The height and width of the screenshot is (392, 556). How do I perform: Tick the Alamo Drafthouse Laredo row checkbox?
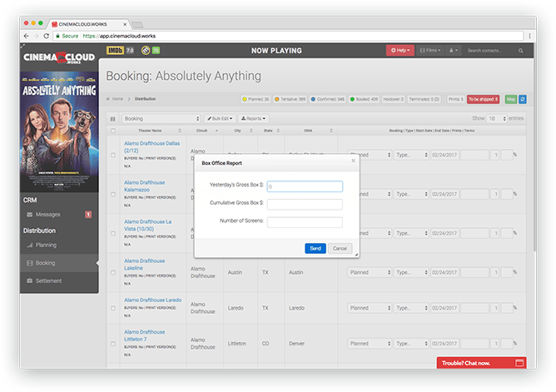tap(113, 310)
